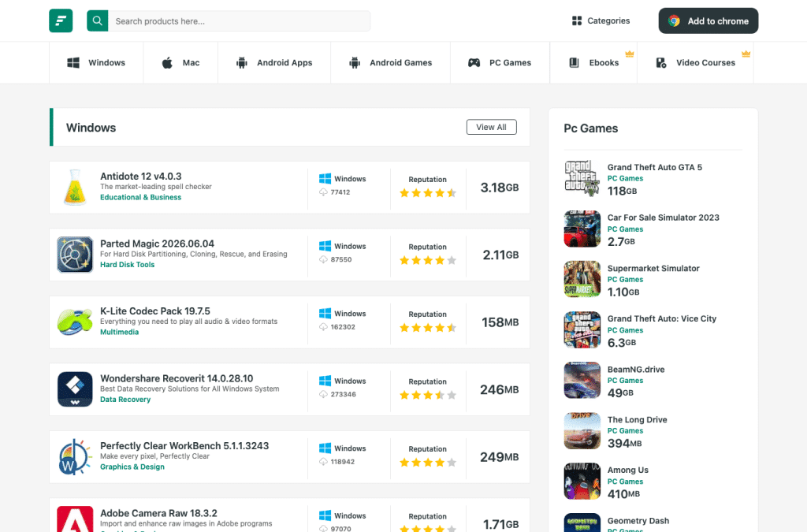
Task: Open the Geometry Dash title link
Action: pyautogui.click(x=638, y=521)
